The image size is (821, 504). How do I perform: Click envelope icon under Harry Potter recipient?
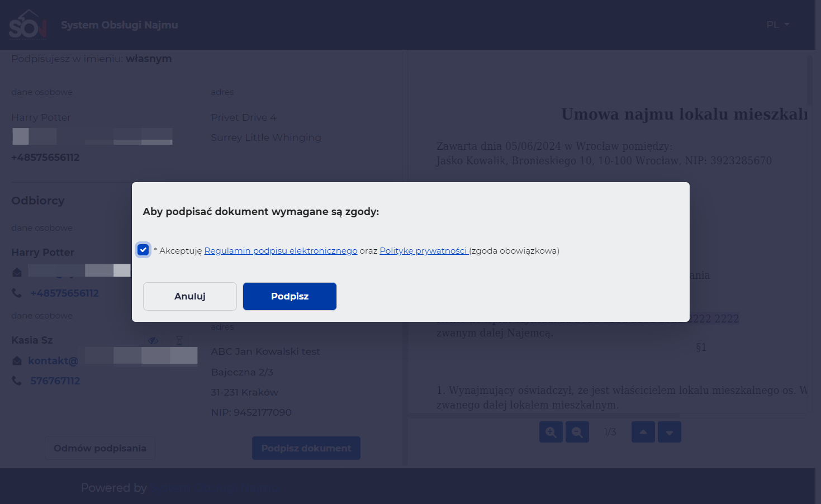pyautogui.click(x=17, y=272)
